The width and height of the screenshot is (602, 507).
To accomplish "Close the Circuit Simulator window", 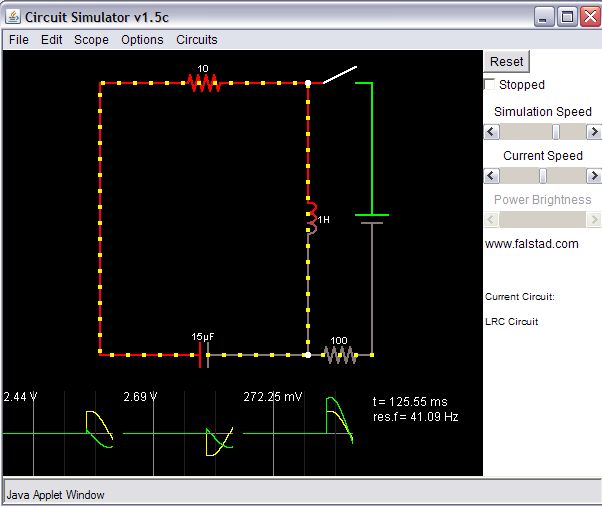I will pyautogui.click(x=590, y=17).
